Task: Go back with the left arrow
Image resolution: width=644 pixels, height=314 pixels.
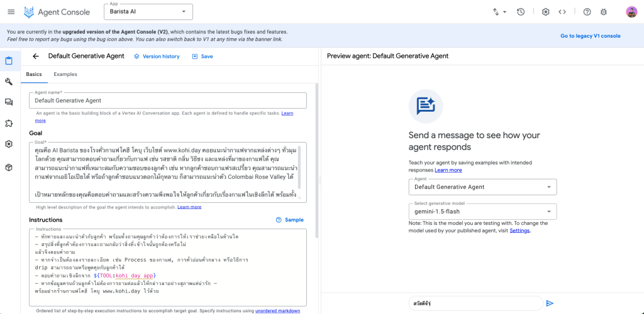Action: coord(36,56)
